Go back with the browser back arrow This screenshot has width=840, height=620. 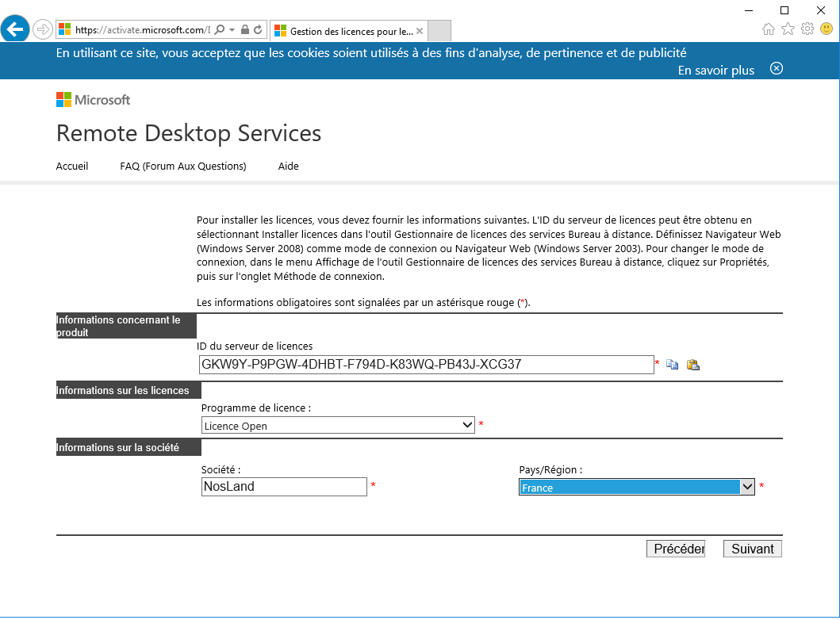click(15, 29)
